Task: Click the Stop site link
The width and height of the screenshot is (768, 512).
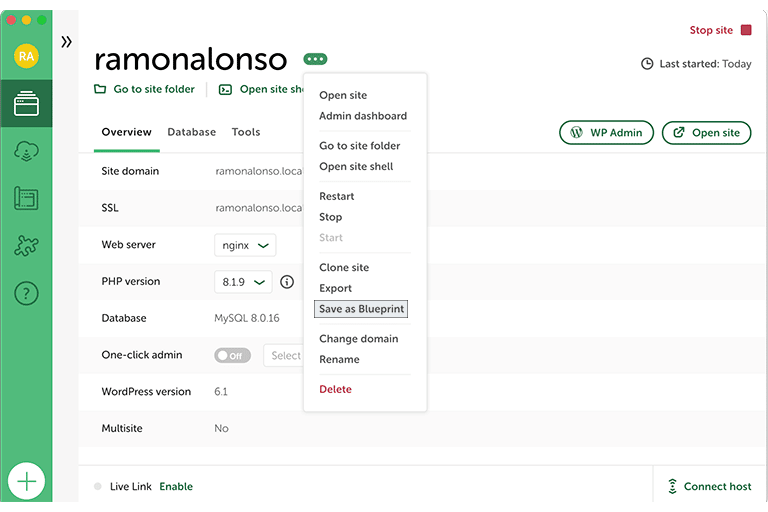Action: pos(711,30)
